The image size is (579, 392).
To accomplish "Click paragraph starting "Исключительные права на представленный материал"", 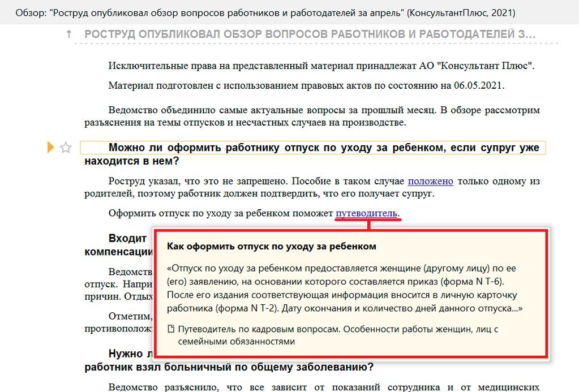I will click(x=321, y=66).
